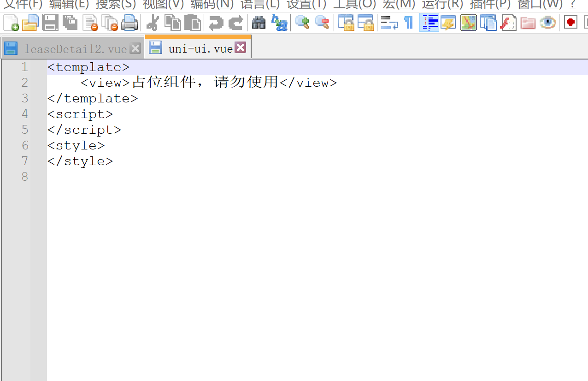The height and width of the screenshot is (381, 588).
Task: Open the 运行(R) menu
Action: click(442, 4)
